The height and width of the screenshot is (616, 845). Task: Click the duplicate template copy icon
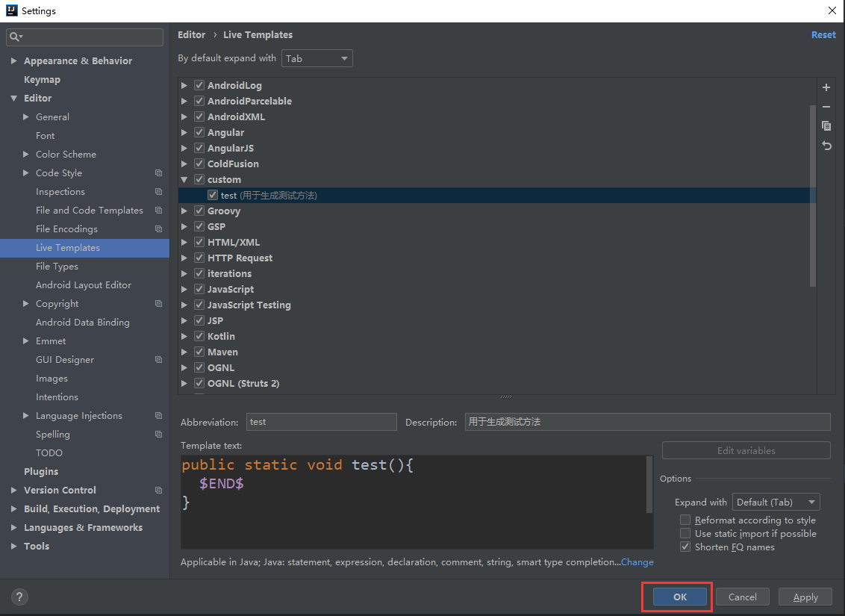tap(826, 126)
